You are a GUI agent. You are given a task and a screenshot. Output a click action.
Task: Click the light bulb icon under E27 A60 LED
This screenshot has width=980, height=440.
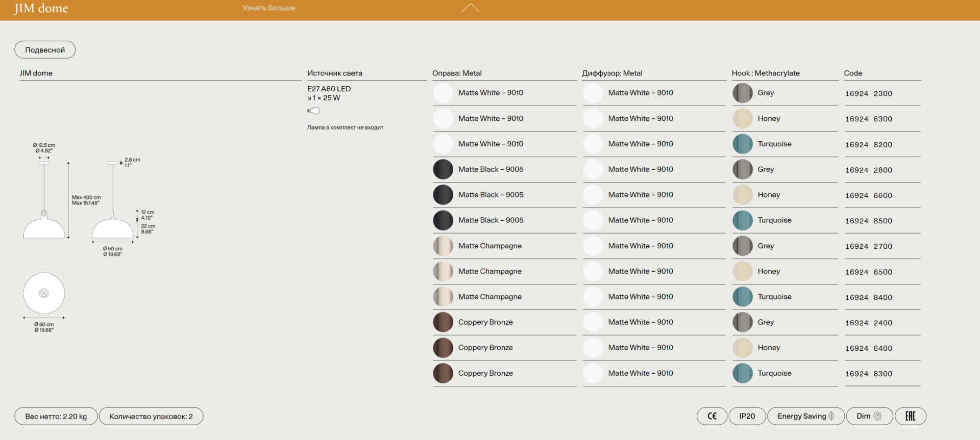tap(313, 111)
